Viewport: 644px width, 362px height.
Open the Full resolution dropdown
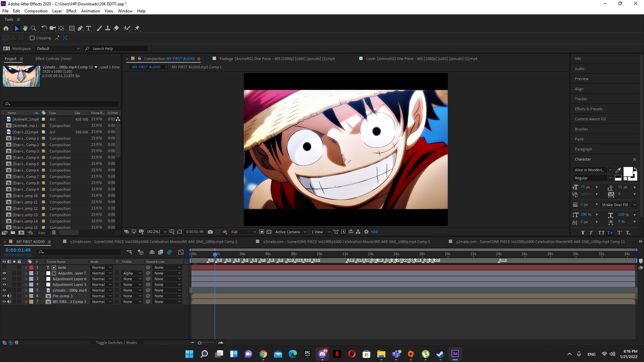(243, 232)
